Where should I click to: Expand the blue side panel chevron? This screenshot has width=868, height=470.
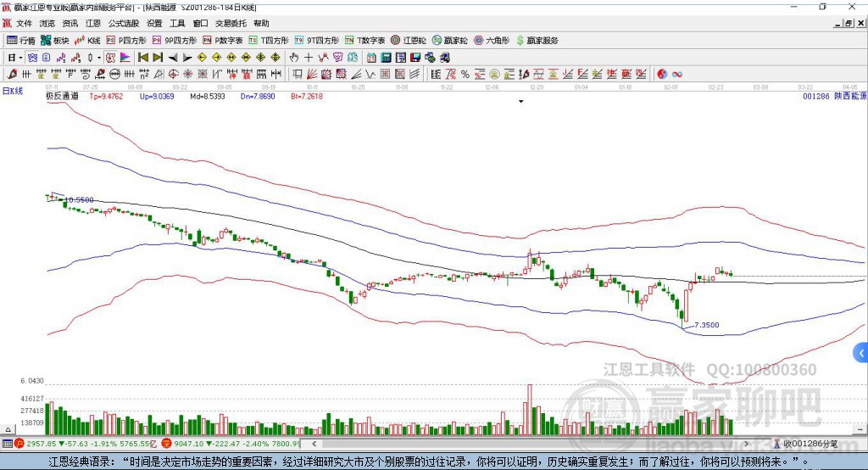coord(861,353)
